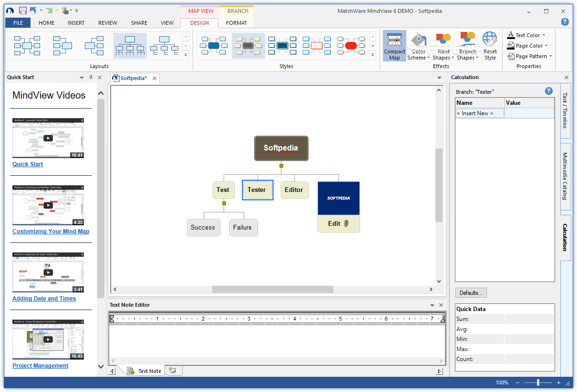Select the Editor branch
The height and width of the screenshot is (392, 577).
pyautogui.click(x=294, y=190)
